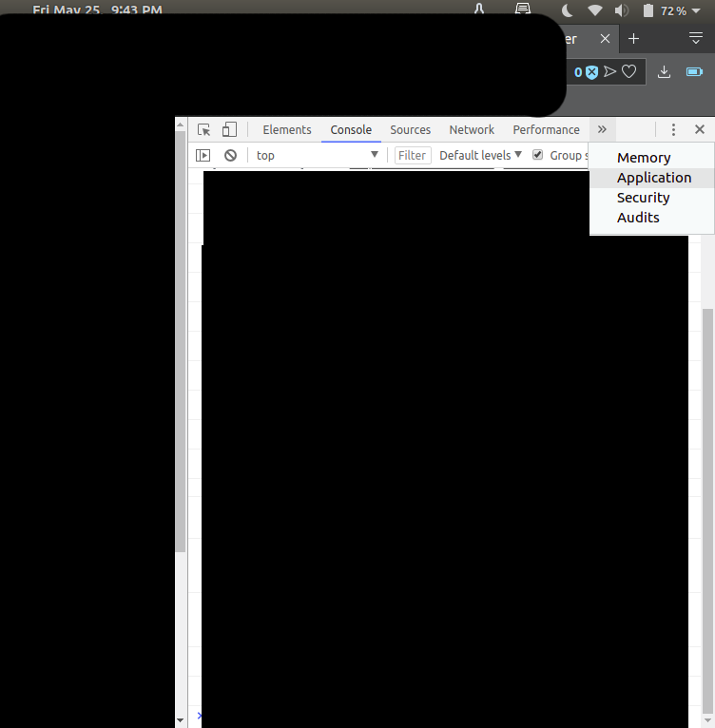Click the more tabs double chevron

[x=602, y=129]
